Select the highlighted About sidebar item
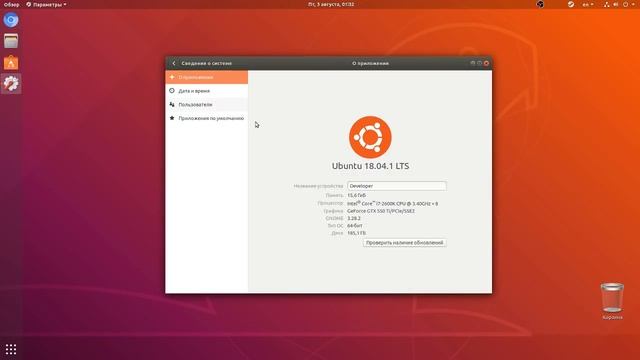 point(207,77)
